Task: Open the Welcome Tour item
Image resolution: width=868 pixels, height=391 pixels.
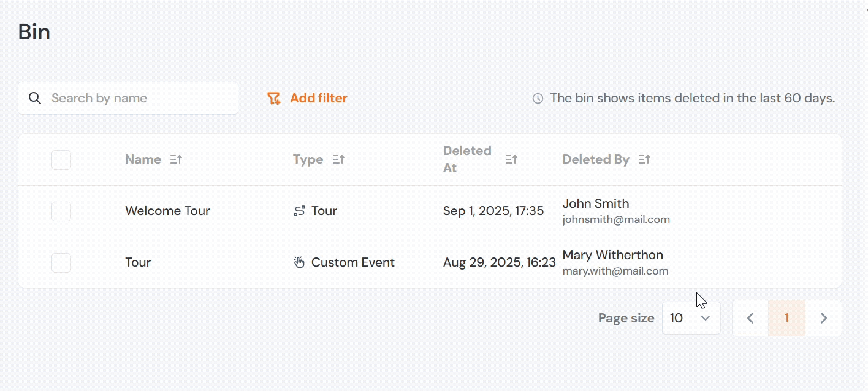Action: (167, 211)
